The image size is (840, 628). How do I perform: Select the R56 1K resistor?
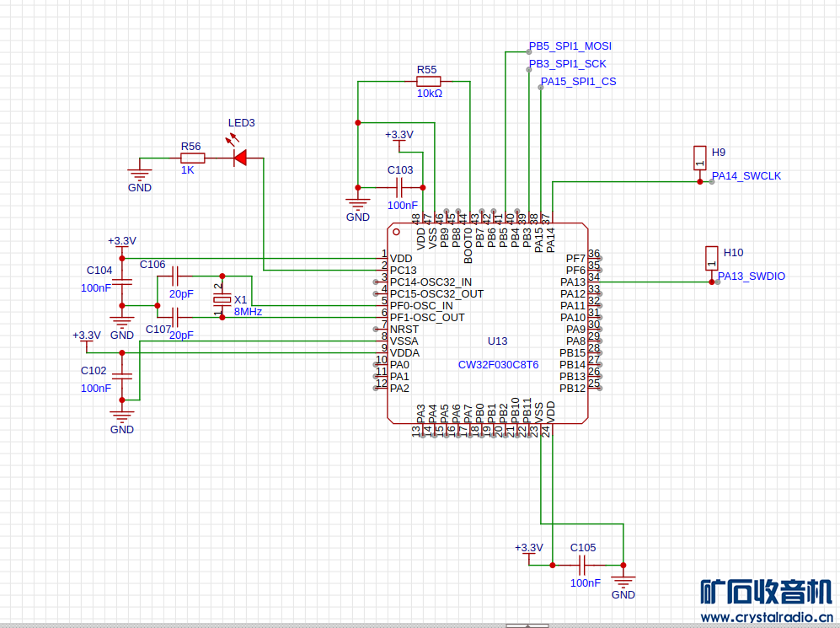192,158
